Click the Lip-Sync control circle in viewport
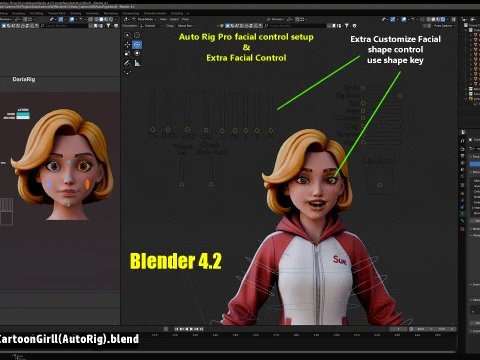480x360 pixels. coord(379,185)
